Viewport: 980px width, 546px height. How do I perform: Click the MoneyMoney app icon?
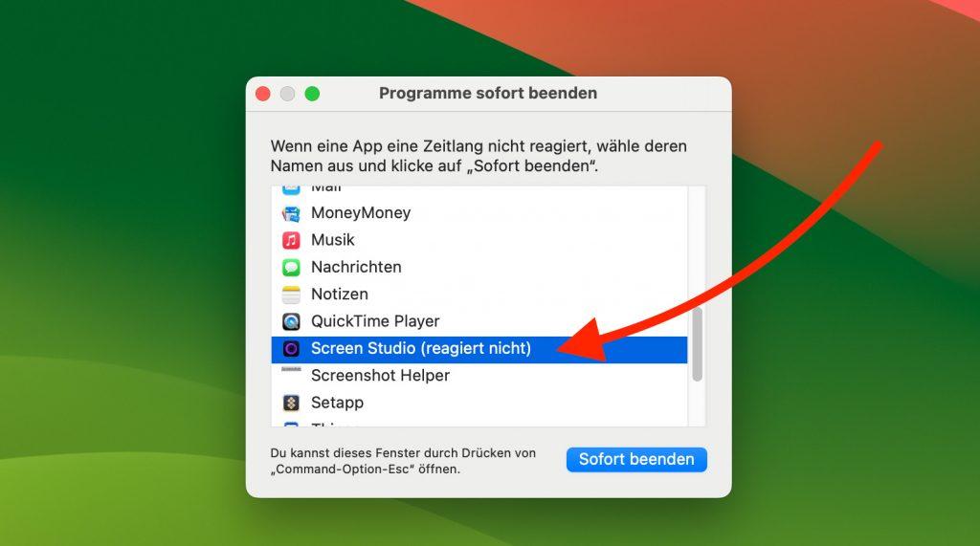(x=291, y=213)
